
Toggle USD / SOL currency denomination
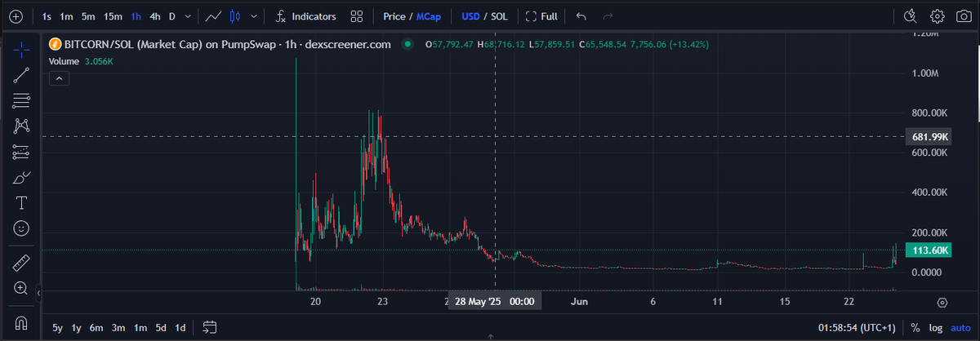[487, 15]
